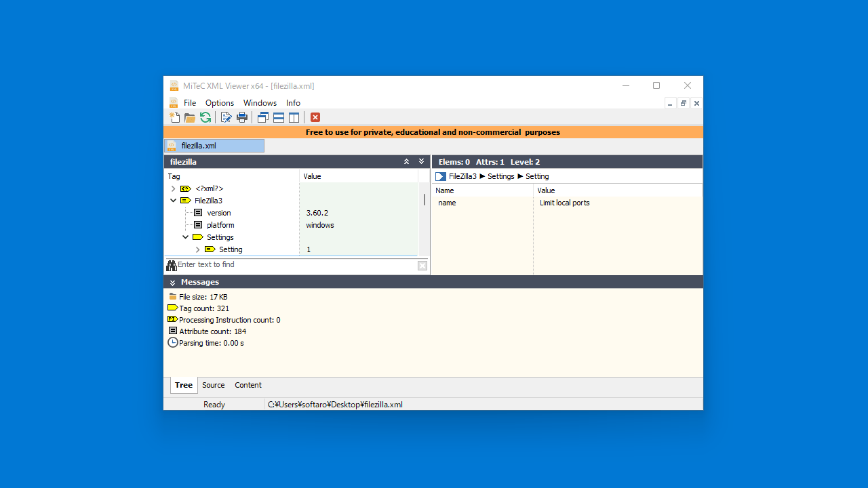Tile windows horizontally using the toolbar icon
This screenshot has height=488, width=868.
point(279,117)
